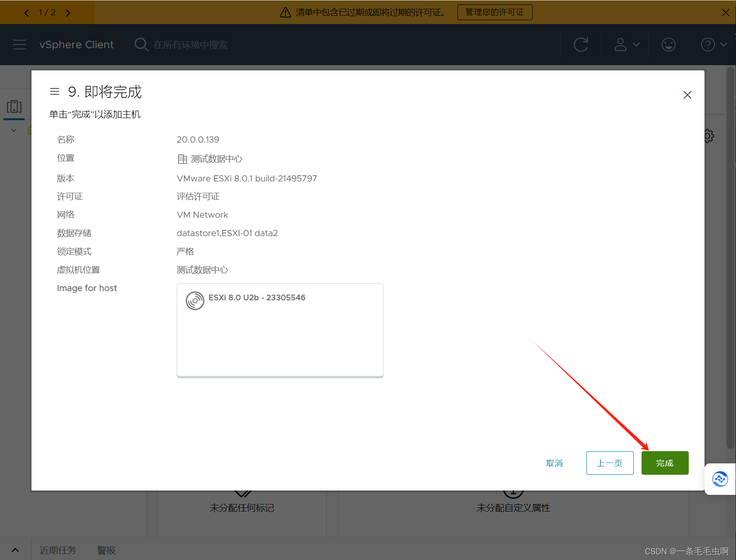The height and width of the screenshot is (560, 736).
Task: Open the user account dropdown
Action: pos(627,45)
